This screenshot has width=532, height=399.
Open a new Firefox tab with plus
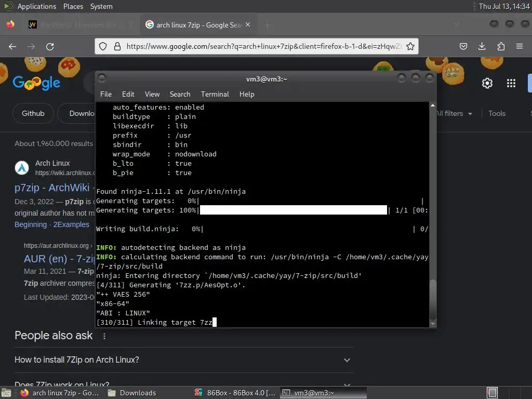click(x=268, y=25)
